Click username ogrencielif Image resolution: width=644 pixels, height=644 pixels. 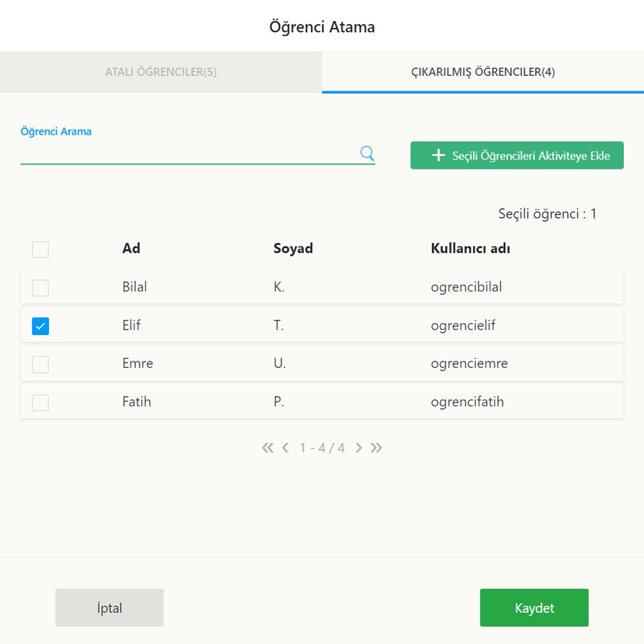click(463, 326)
